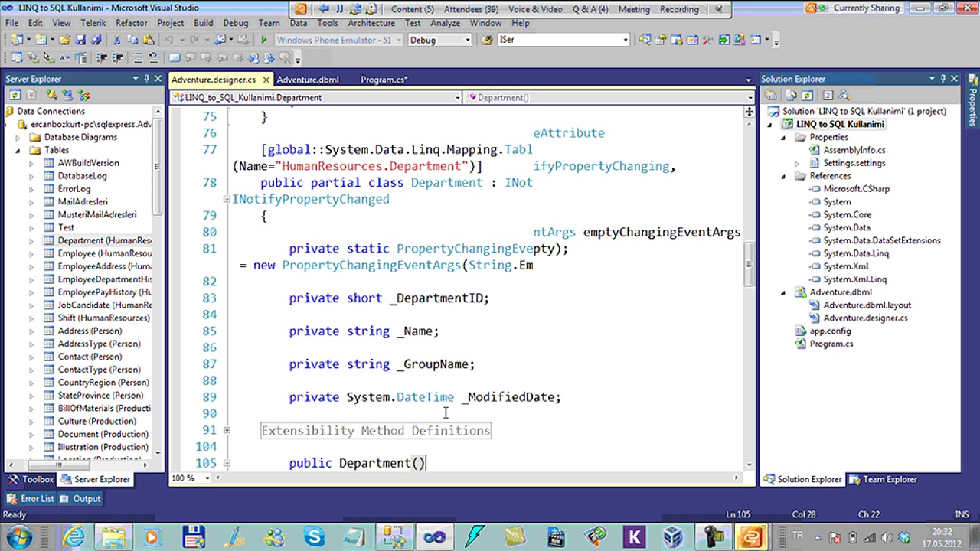980x551 pixels.
Task: Click Save All toolbar icon
Action: click(96, 40)
